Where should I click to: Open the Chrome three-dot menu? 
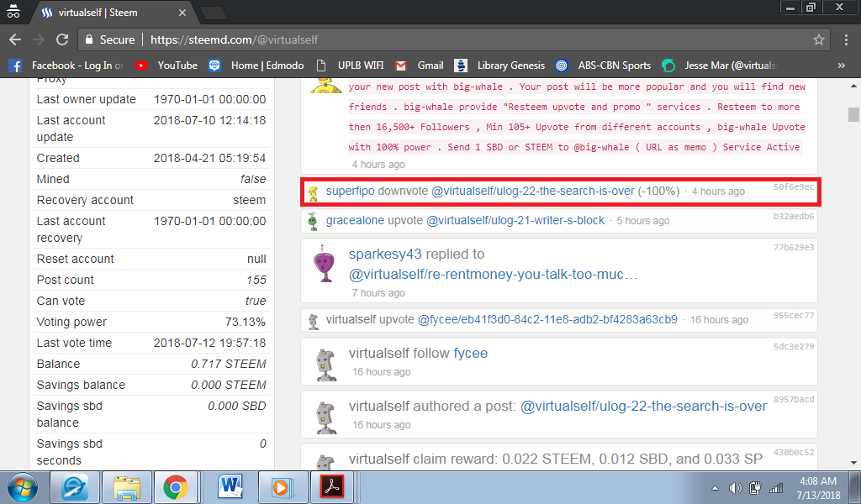[846, 39]
